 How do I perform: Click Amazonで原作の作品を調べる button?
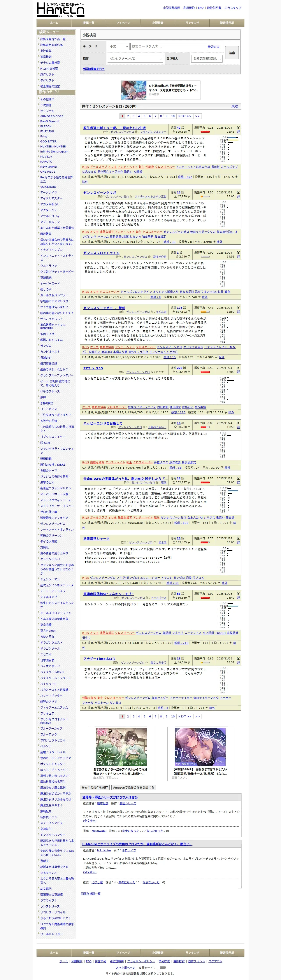click(133, 787)
